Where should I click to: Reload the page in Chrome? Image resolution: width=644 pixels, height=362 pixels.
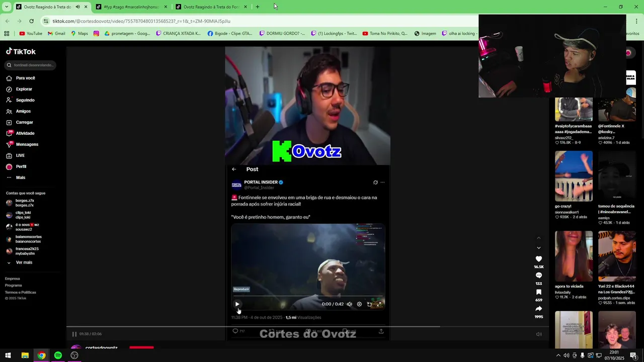click(31, 21)
